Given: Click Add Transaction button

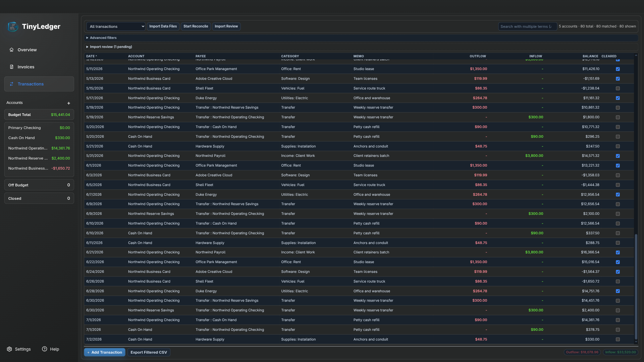Looking at the screenshot, I should (105, 352).
